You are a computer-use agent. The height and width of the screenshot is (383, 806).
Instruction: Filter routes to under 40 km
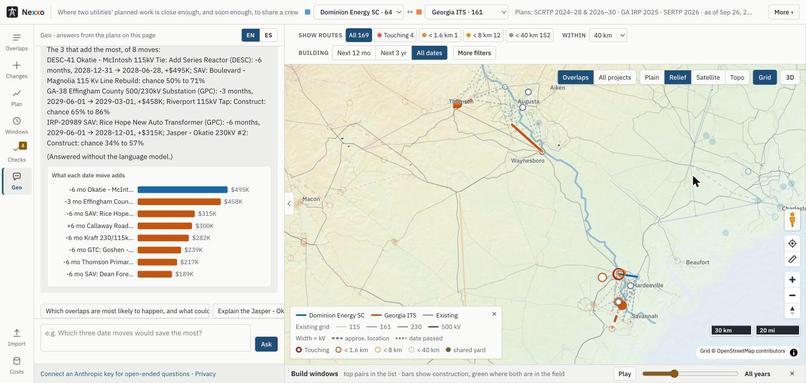[x=530, y=35]
